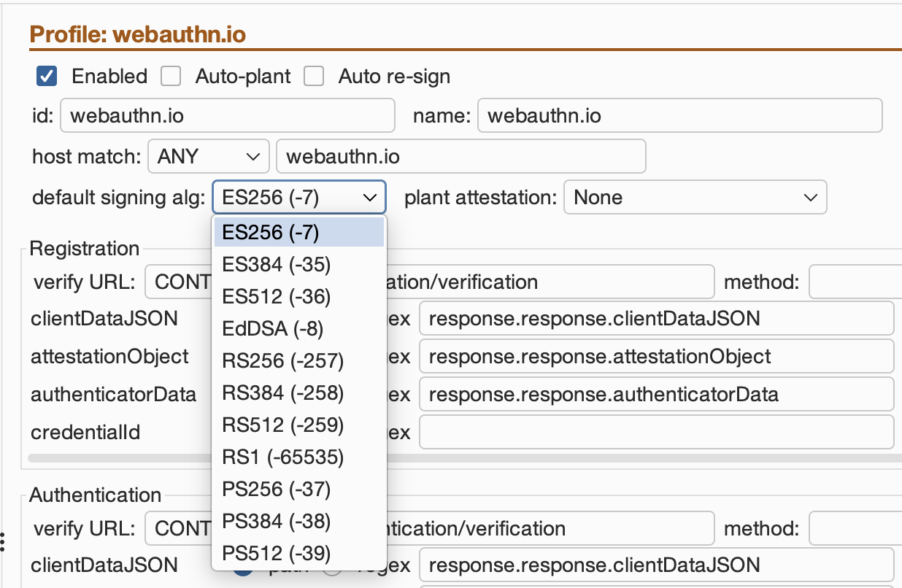The width and height of the screenshot is (902, 588).
Task: Edit the attestationObject path field
Action: (657, 357)
